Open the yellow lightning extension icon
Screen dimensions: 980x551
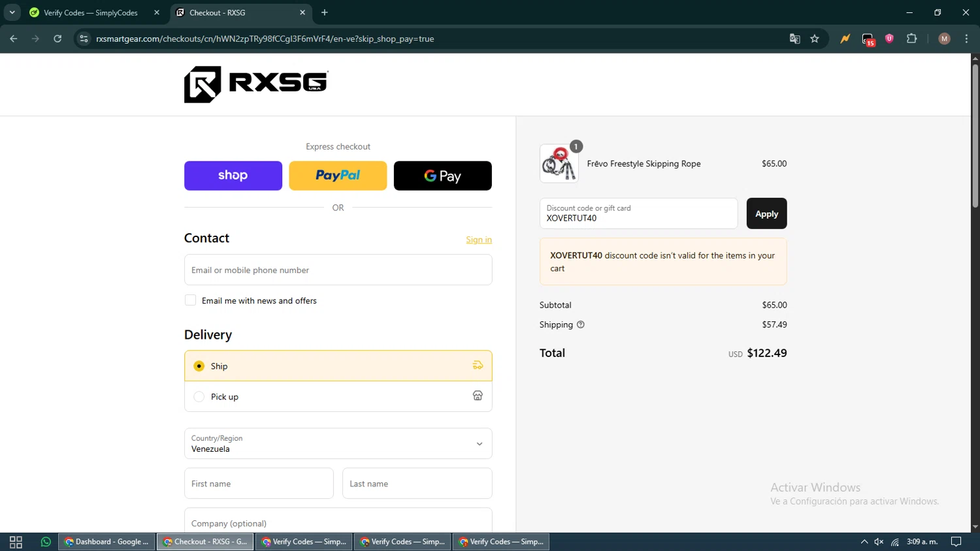(845, 39)
